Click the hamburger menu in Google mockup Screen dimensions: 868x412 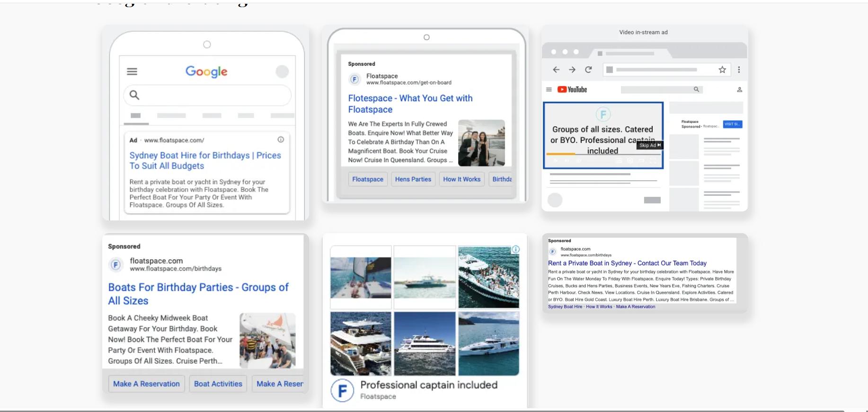(x=132, y=71)
